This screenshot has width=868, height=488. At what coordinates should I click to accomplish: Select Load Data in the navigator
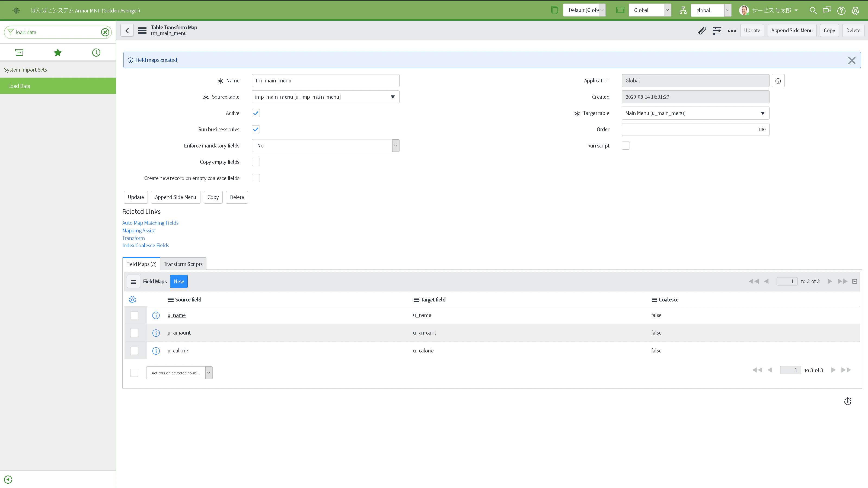click(58, 86)
